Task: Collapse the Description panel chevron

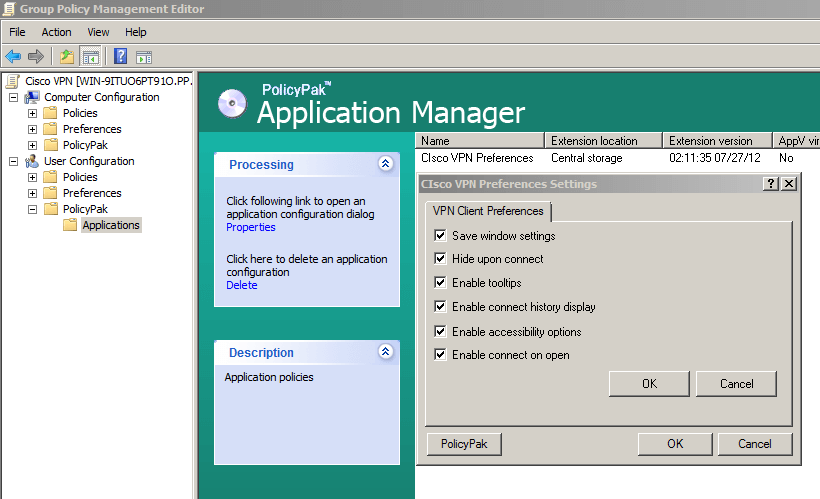Action: pyautogui.click(x=385, y=351)
